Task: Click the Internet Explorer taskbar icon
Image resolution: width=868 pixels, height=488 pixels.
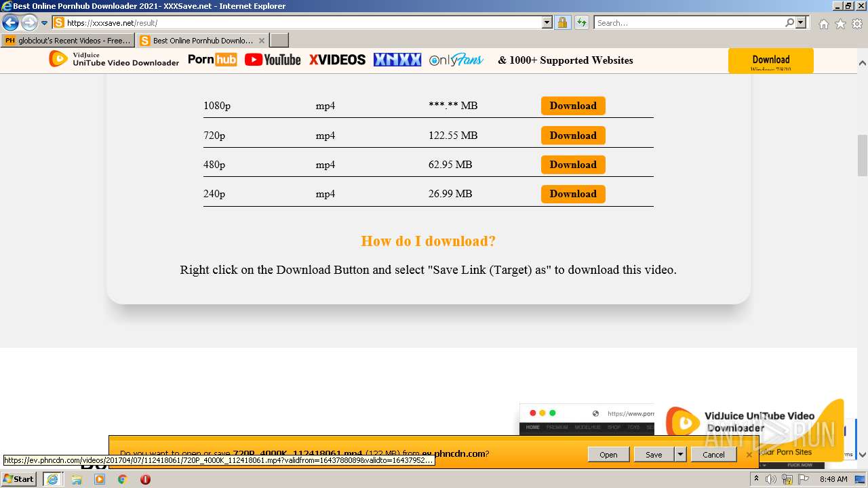Action: click(52, 479)
